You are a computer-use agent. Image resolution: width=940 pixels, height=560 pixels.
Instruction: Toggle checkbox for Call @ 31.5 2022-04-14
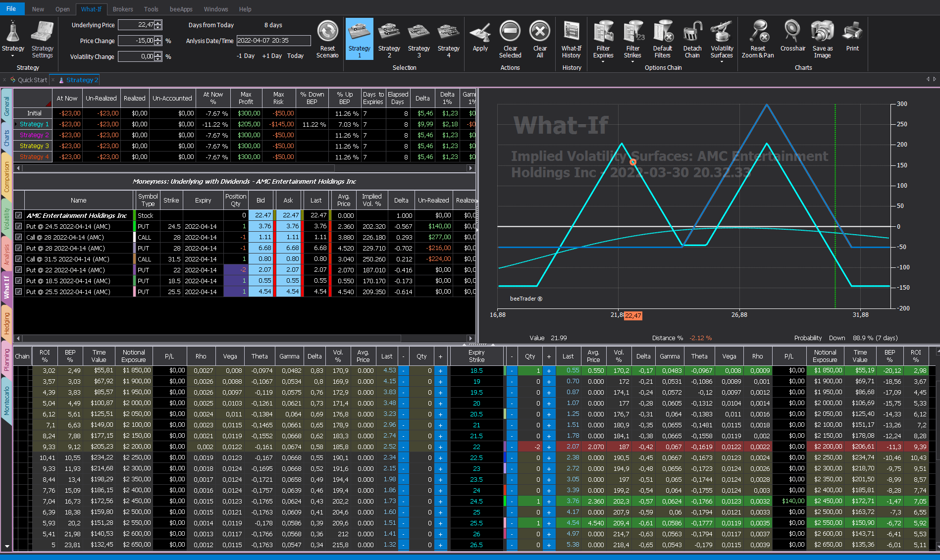point(19,259)
